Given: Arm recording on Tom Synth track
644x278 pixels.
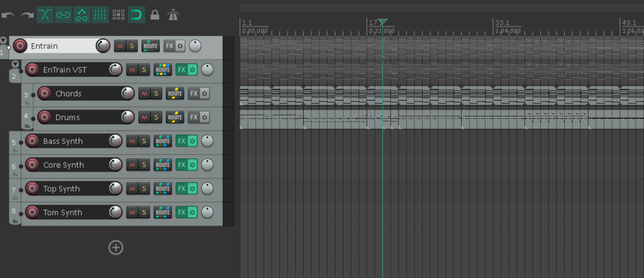Looking at the screenshot, I should click(x=32, y=213).
